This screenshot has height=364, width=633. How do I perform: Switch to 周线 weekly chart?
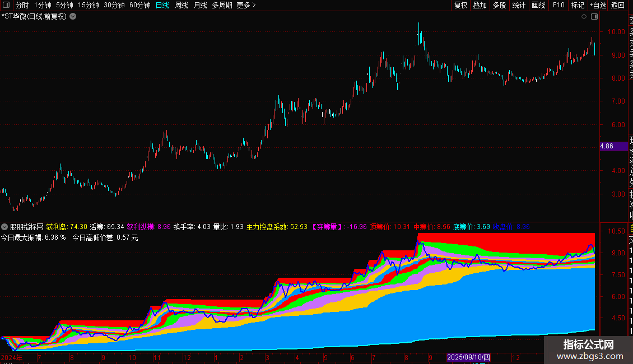pyautogui.click(x=181, y=5)
